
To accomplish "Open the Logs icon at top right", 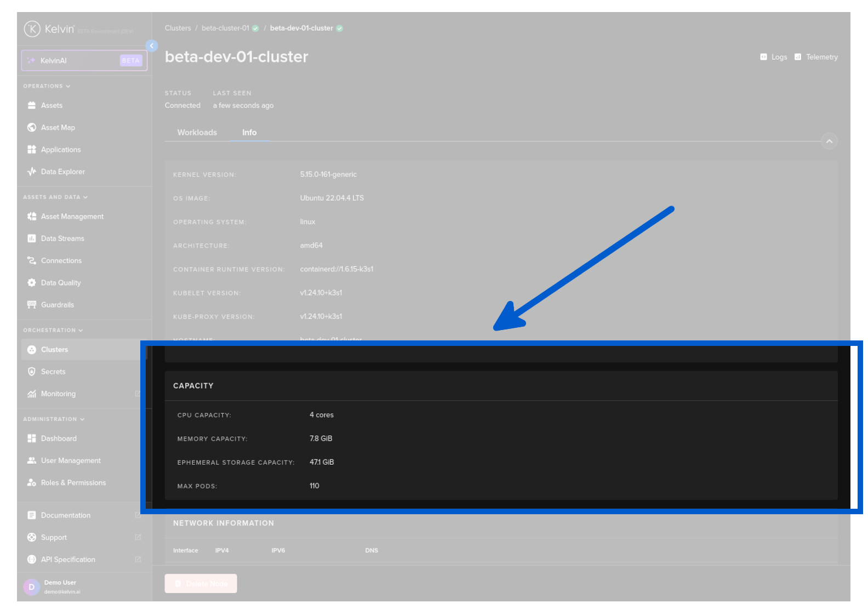I will pos(763,57).
